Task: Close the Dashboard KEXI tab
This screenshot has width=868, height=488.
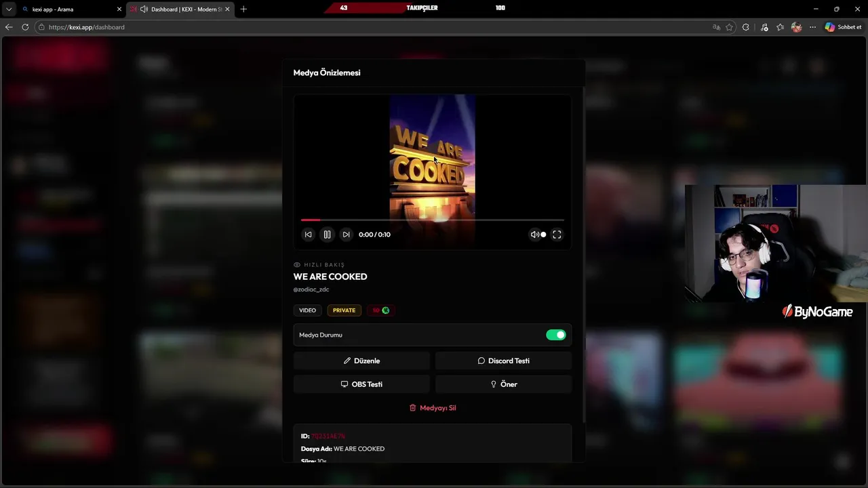Action: click(x=227, y=9)
